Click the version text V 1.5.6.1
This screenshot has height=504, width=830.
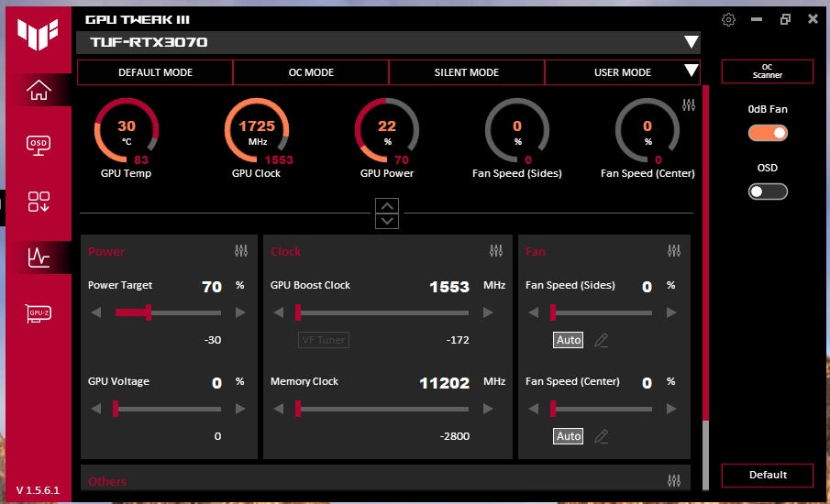pyautogui.click(x=39, y=490)
